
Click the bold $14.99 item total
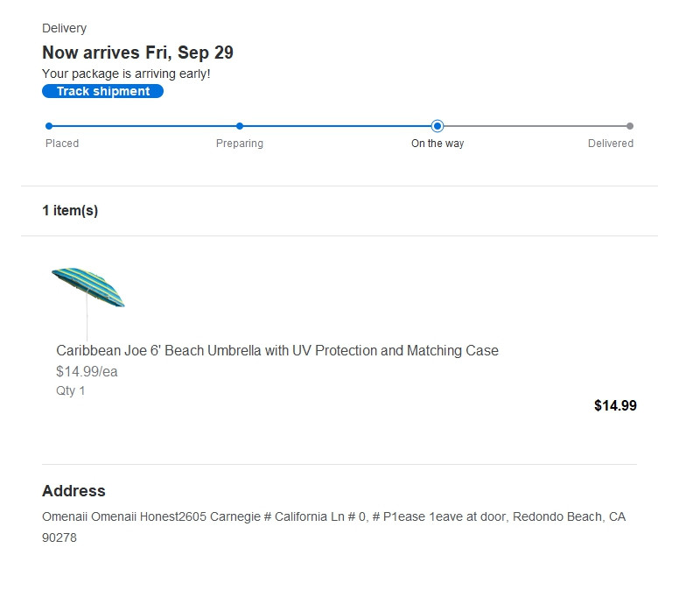tap(615, 405)
